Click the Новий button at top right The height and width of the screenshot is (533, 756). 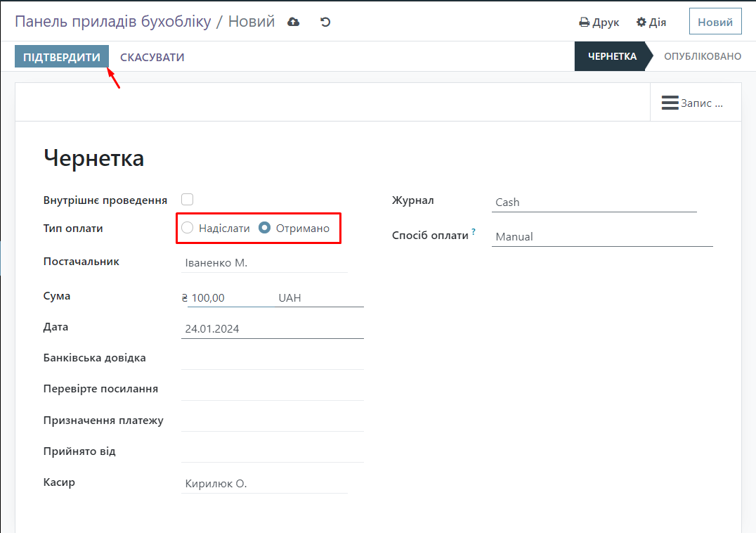coord(715,22)
